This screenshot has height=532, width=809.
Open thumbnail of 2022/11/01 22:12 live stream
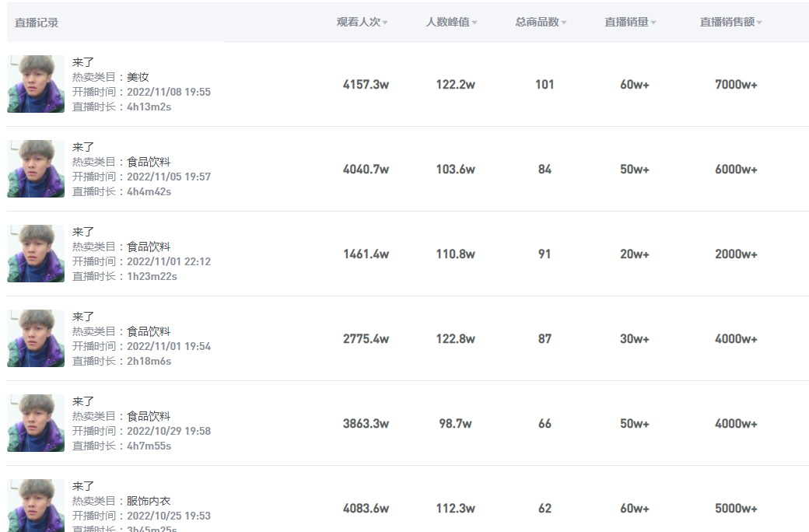(x=36, y=254)
